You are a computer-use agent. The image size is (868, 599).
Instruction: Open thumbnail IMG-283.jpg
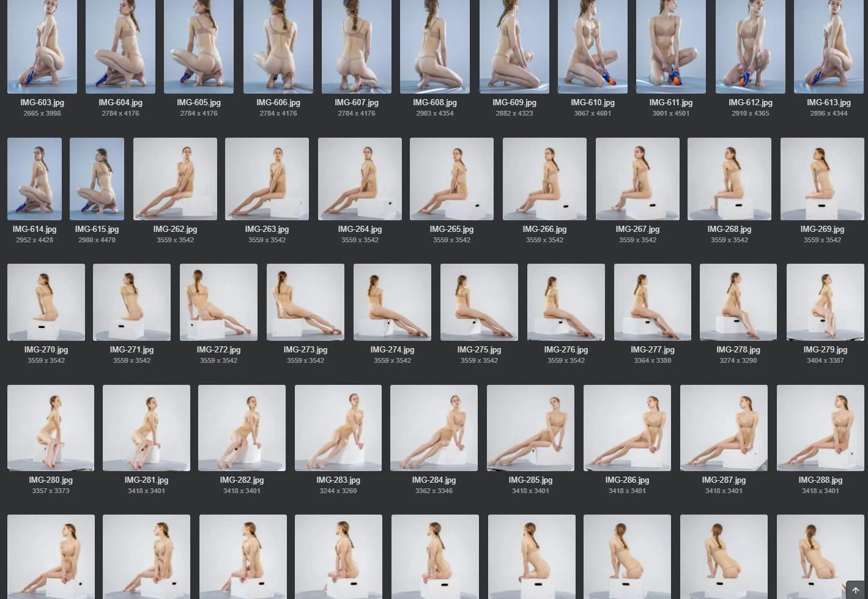coord(338,428)
